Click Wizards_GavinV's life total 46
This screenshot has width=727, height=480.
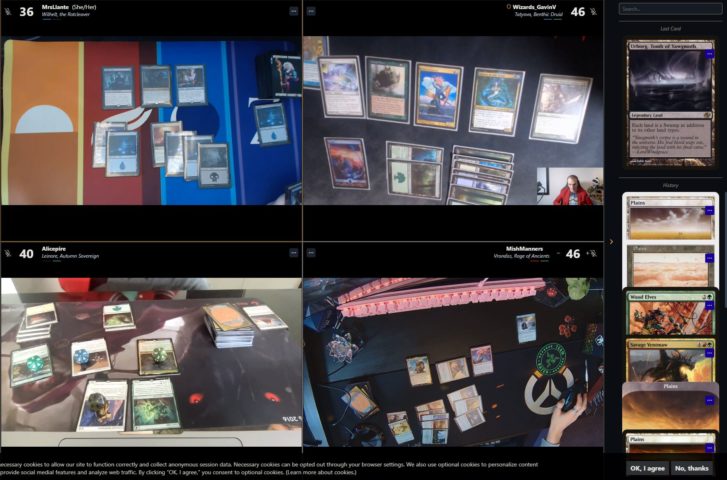click(x=578, y=12)
